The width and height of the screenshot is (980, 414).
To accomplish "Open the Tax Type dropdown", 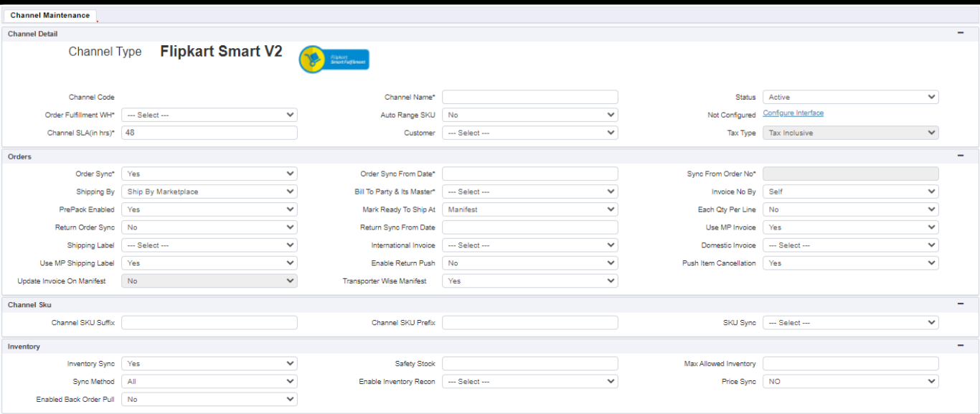I will coord(850,133).
